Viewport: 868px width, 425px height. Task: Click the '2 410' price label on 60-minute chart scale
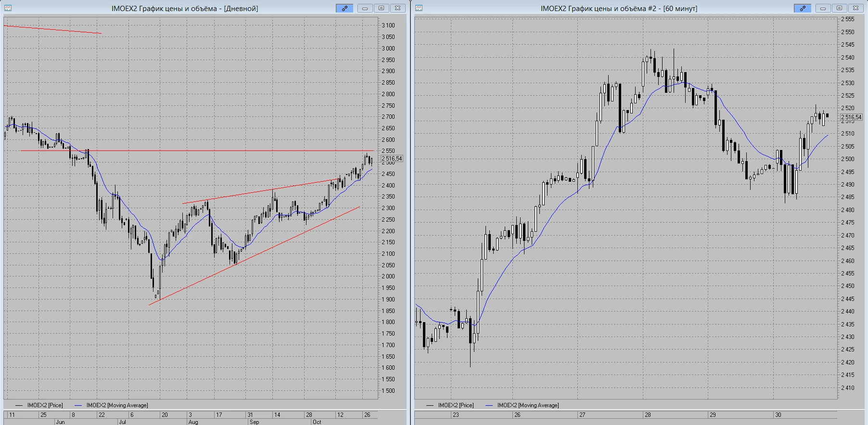[x=848, y=388]
